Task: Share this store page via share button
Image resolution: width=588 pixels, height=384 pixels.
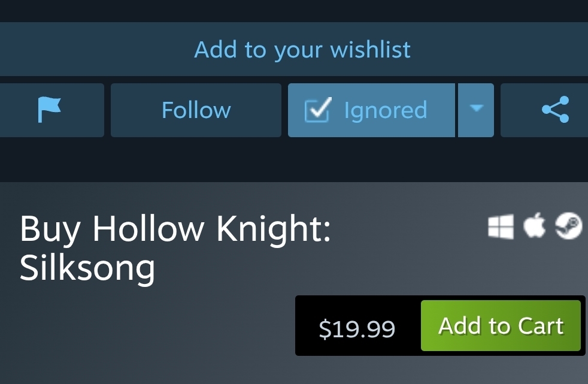Action: [544, 110]
